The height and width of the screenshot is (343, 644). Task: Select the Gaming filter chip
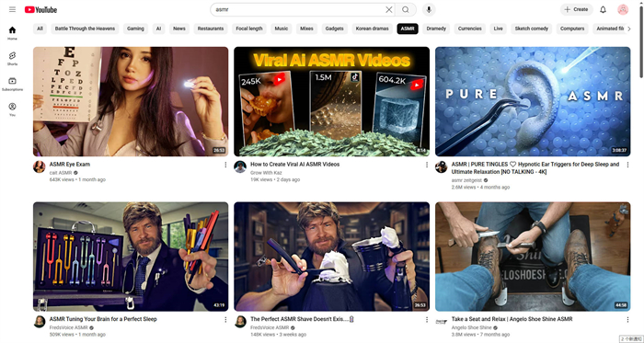pyautogui.click(x=135, y=29)
